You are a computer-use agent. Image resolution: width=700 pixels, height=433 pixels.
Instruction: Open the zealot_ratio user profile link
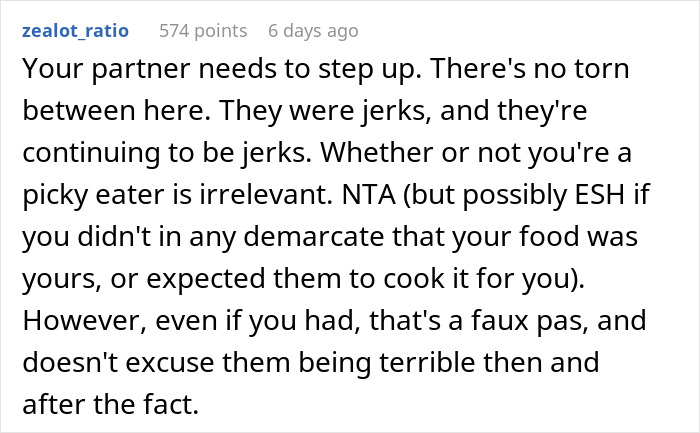[75, 31]
